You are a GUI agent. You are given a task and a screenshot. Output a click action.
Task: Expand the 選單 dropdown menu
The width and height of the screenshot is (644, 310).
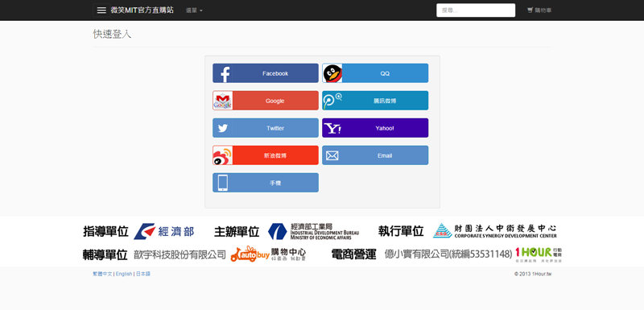tap(194, 10)
